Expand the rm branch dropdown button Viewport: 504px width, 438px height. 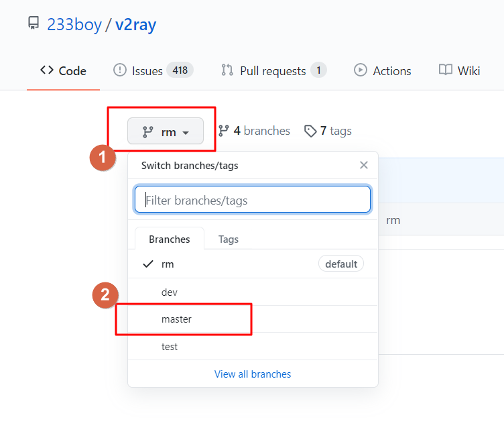tap(166, 131)
